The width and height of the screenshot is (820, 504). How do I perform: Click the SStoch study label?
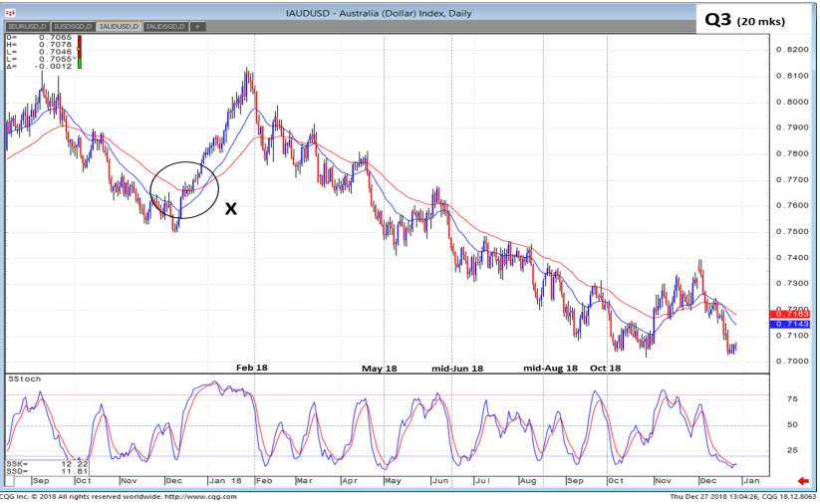pos(24,379)
